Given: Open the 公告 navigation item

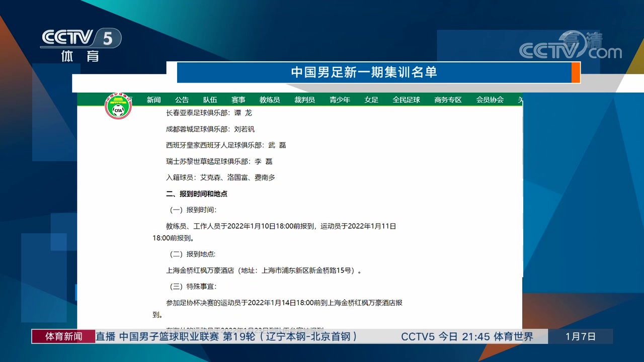Looking at the screenshot, I should [182, 100].
